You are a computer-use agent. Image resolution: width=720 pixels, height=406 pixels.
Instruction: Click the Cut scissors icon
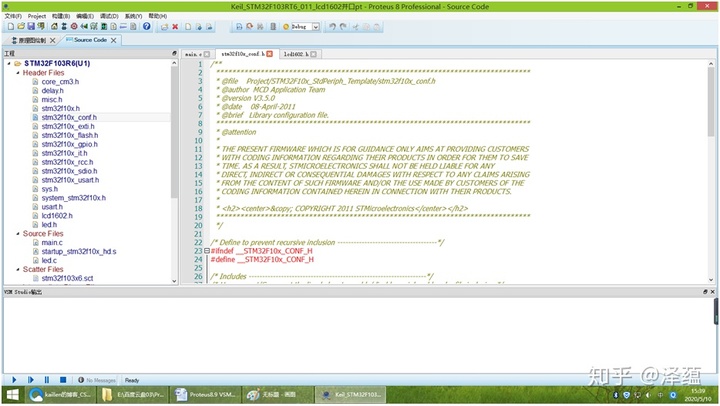[355, 27]
